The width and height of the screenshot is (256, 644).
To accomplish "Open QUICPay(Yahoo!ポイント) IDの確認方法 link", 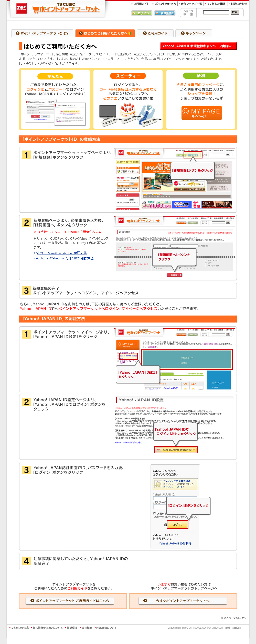I will click(65, 258).
